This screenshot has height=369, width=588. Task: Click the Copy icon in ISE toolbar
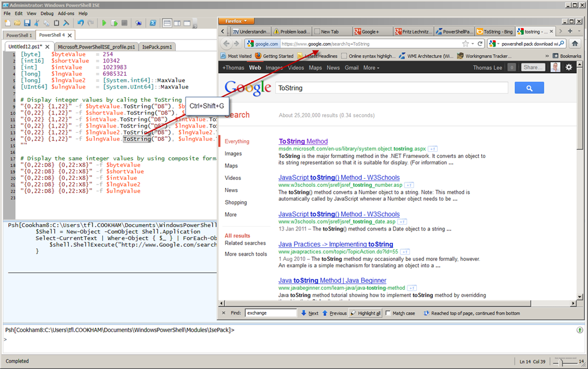(x=47, y=23)
